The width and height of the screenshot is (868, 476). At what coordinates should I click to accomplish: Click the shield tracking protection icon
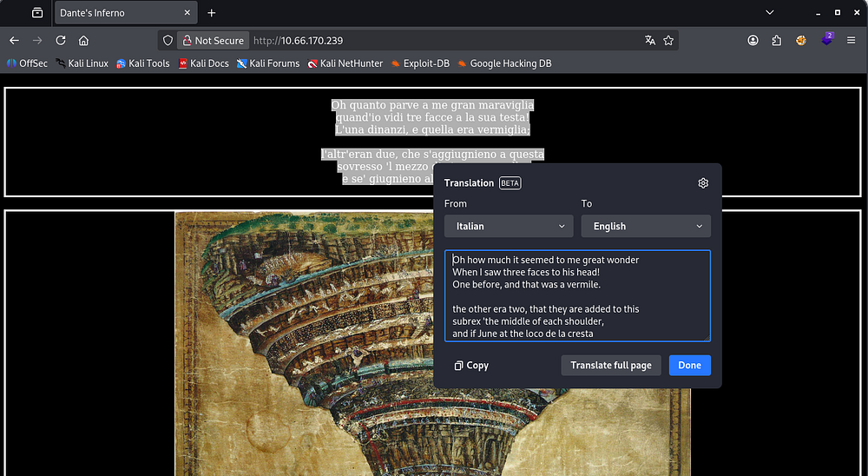pos(168,40)
